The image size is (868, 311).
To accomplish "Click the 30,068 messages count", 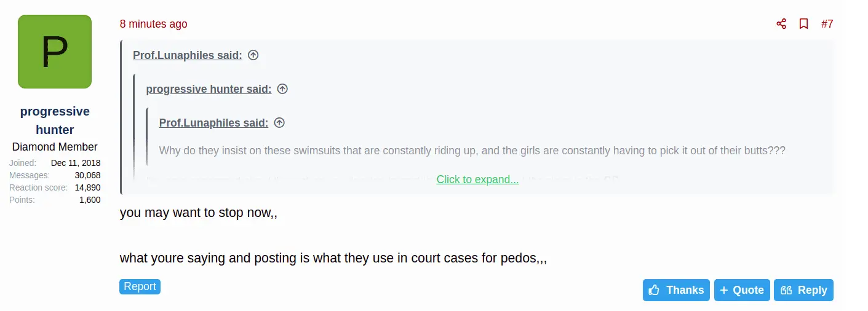I will [88, 175].
